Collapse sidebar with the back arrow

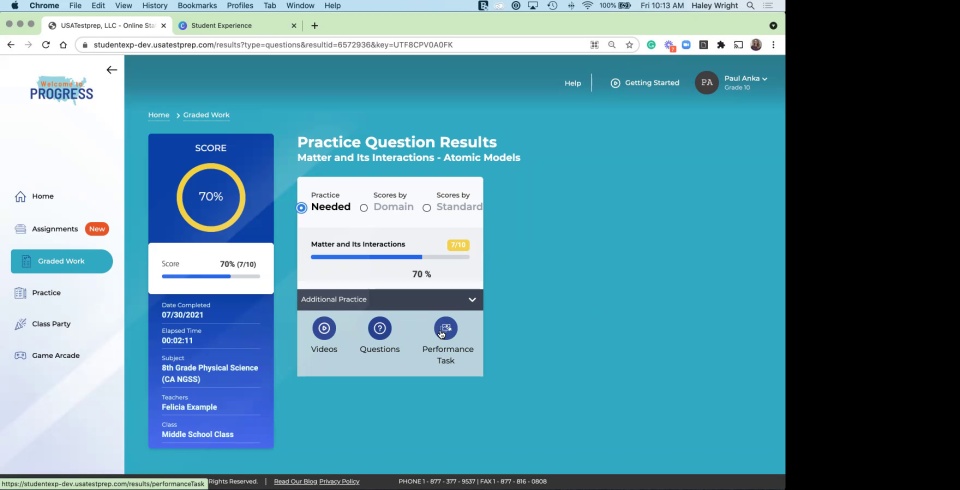pos(111,70)
